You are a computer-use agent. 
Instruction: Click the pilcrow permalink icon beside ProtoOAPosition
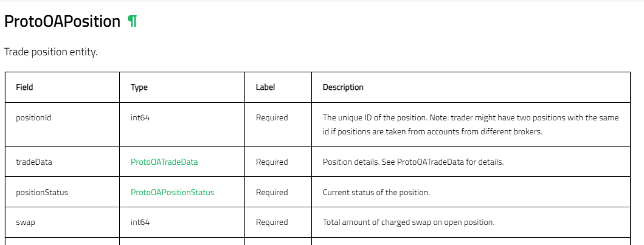click(132, 21)
